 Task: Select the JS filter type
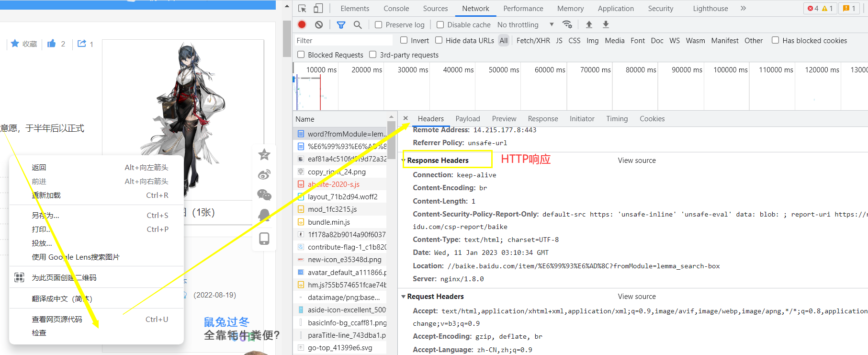click(x=559, y=41)
